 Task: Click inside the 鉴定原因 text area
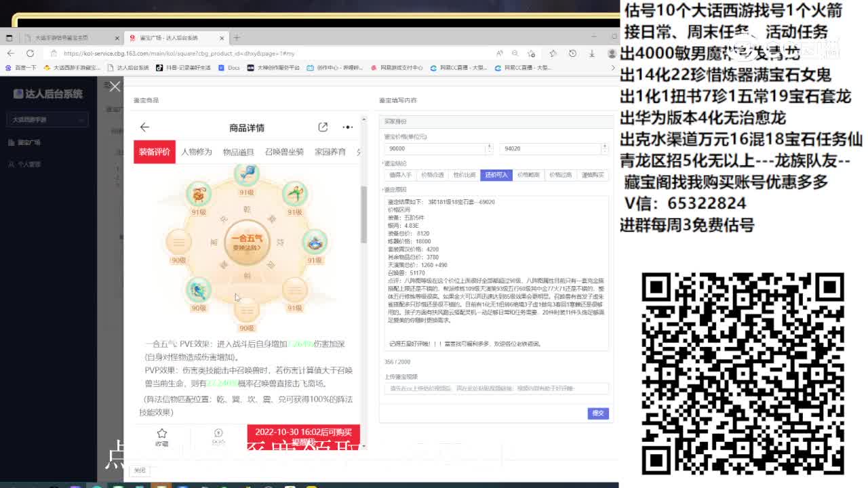pos(496,273)
